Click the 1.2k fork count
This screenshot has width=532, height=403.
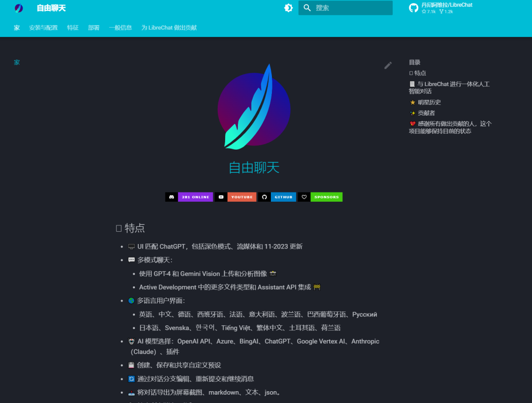click(446, 11)
